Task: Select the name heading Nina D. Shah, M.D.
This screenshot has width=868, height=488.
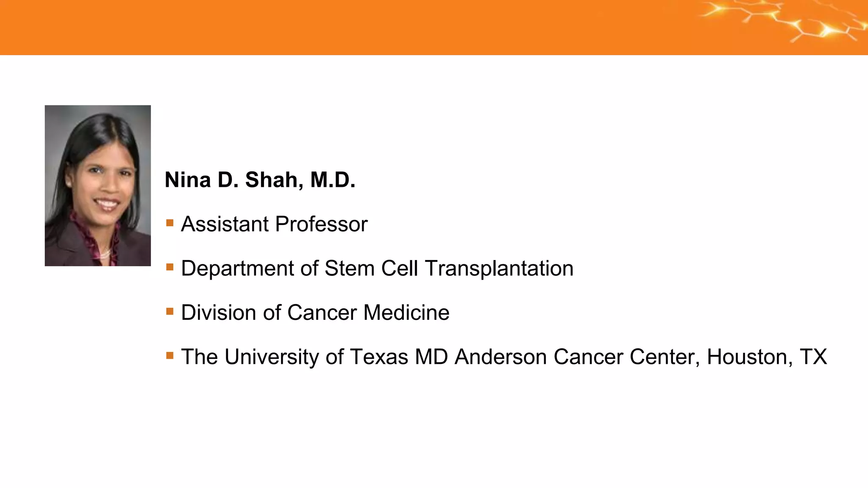Action: tap(260, 180)
